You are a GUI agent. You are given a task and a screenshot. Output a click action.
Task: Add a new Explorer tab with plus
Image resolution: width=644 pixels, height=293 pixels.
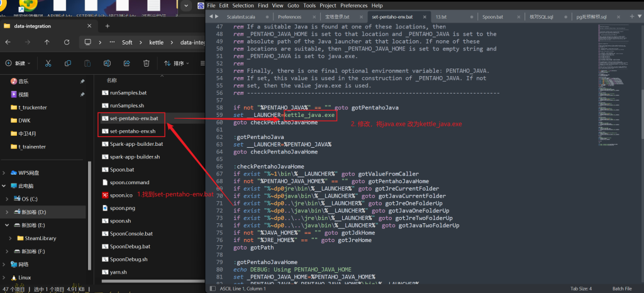107,26
